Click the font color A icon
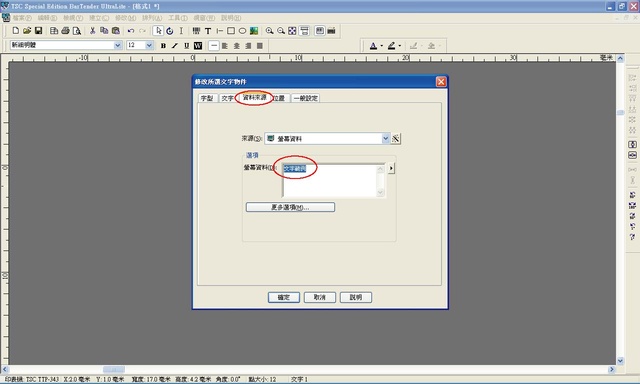The height and width of the screenshot is (384, 640). pos(373,46)
